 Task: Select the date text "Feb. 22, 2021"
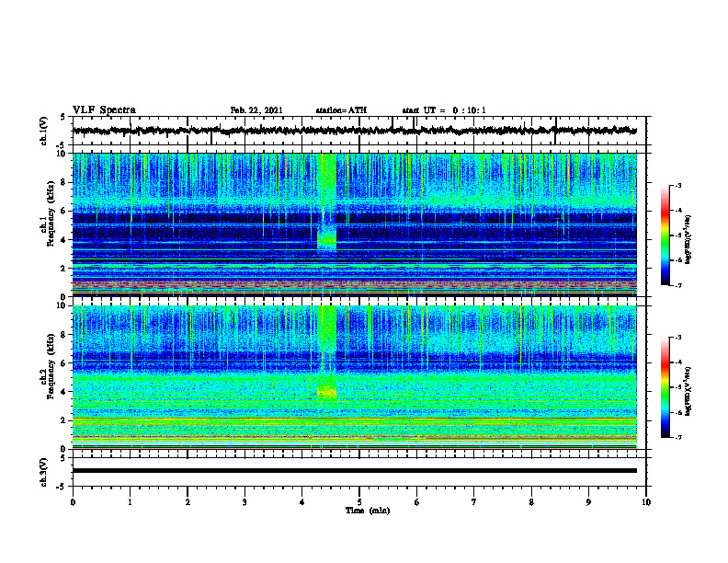click(256, 110)
